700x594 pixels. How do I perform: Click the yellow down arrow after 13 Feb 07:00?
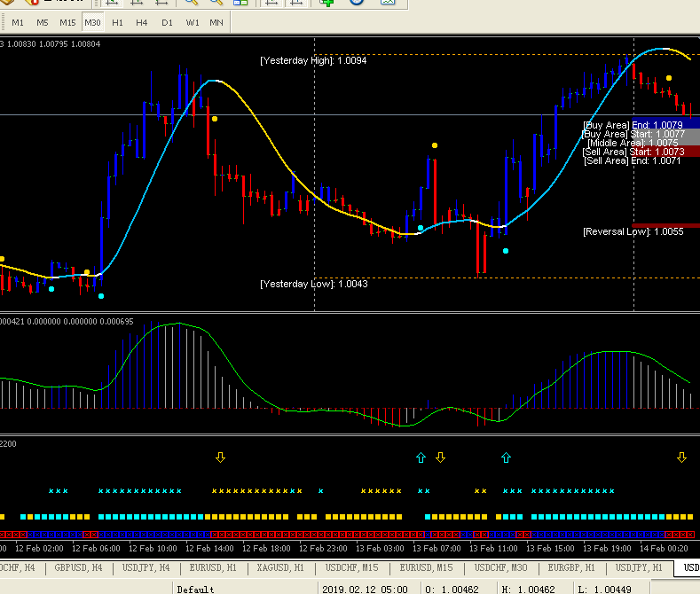(x=440, y=457)
